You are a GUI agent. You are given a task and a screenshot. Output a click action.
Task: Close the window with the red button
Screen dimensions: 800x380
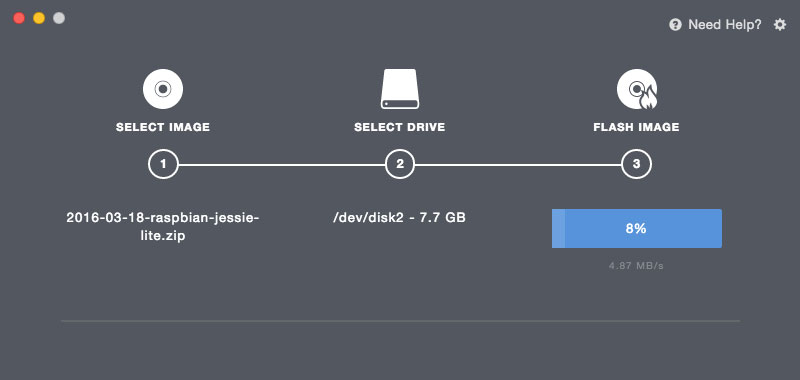pyautogui.click(x=19, y=18)
